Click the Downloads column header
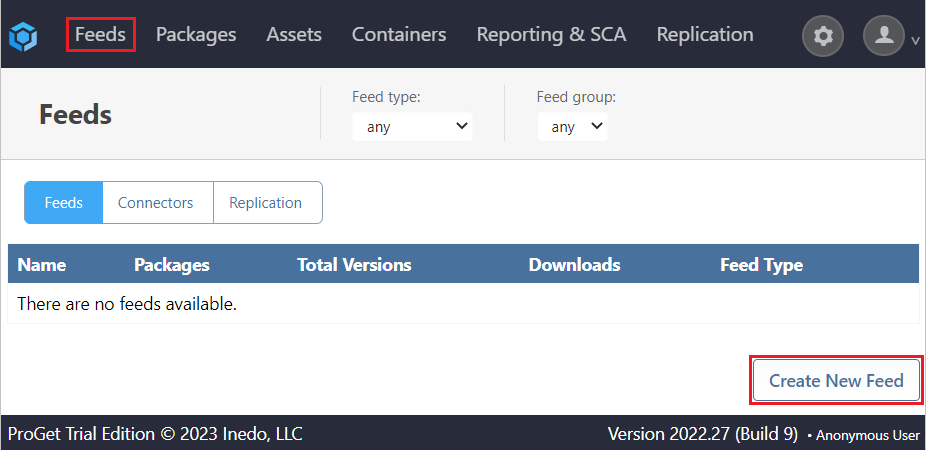The image size is (926, 450). [574, 265]
